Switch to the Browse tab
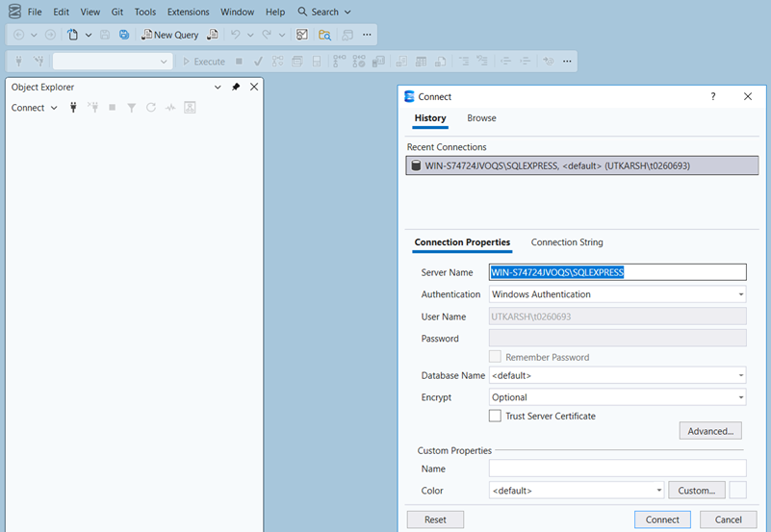Screen dimensions: 771x532 (x=481, y=118)
